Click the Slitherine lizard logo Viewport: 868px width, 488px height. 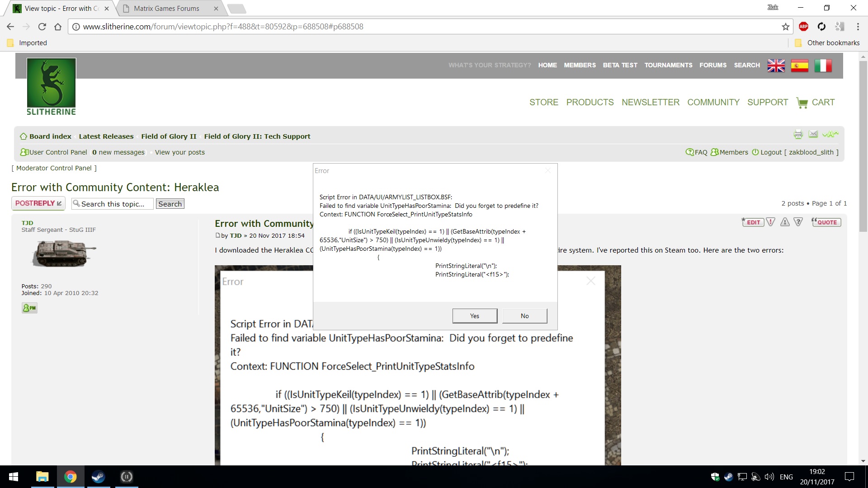pos(51,87)
